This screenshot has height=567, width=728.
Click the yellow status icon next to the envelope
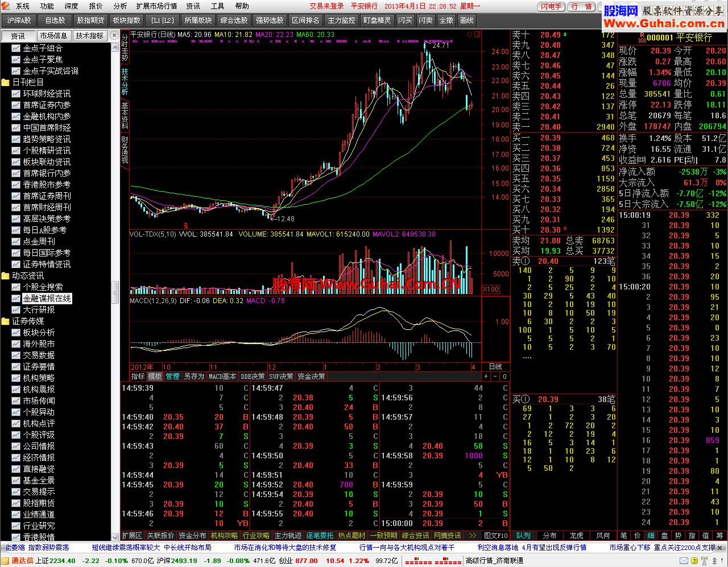(x=695, y=561)
